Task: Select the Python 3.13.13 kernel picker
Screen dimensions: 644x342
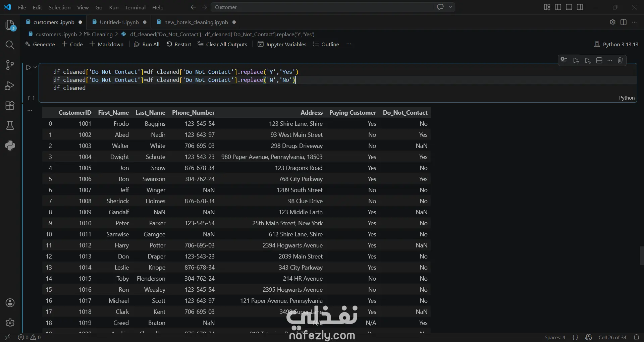Action: tap(616, 44)
